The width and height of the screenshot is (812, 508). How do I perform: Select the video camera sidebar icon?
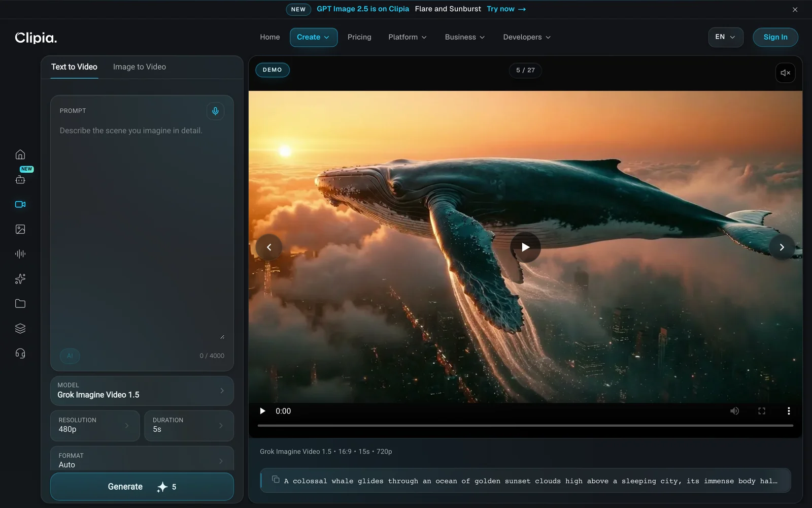click(20, 204)
